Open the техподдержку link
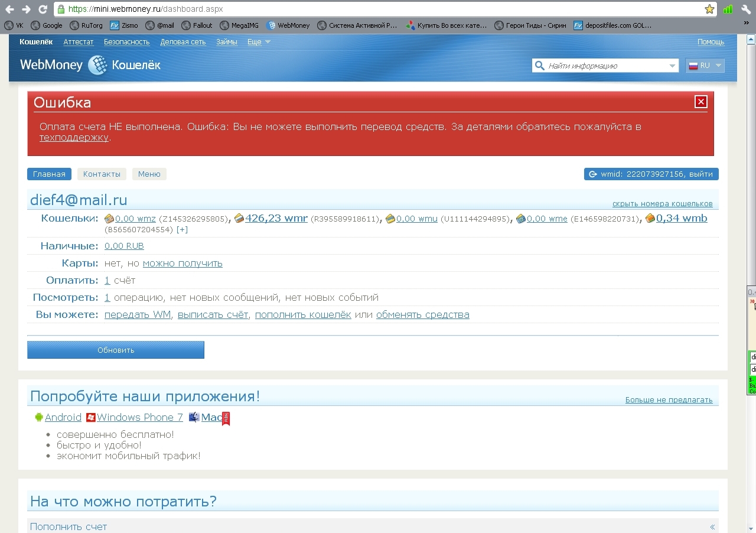The height and width of the screenshot is (533, 756). (x=74, y=138)
